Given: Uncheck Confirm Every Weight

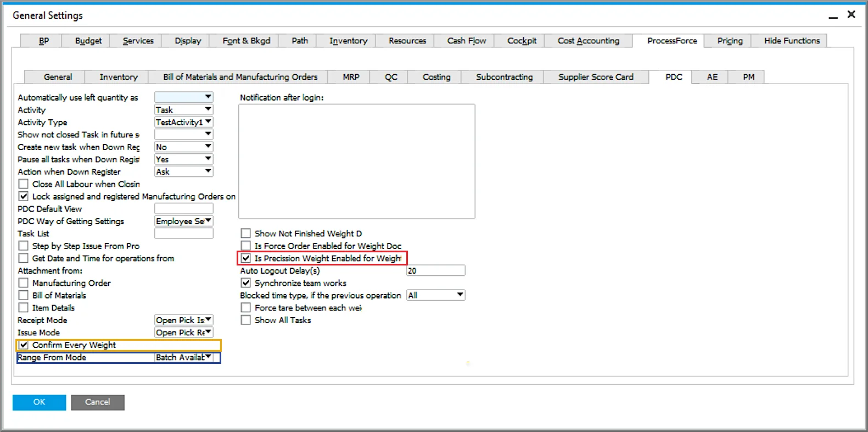Looking at the screenshot, I should coord(24,345).
